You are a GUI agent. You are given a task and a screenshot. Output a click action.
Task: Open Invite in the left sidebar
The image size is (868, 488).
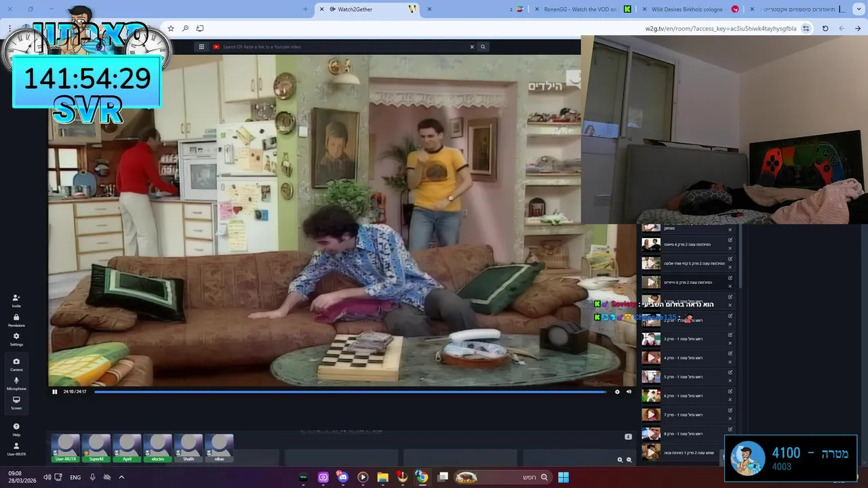tap(16, 301)
